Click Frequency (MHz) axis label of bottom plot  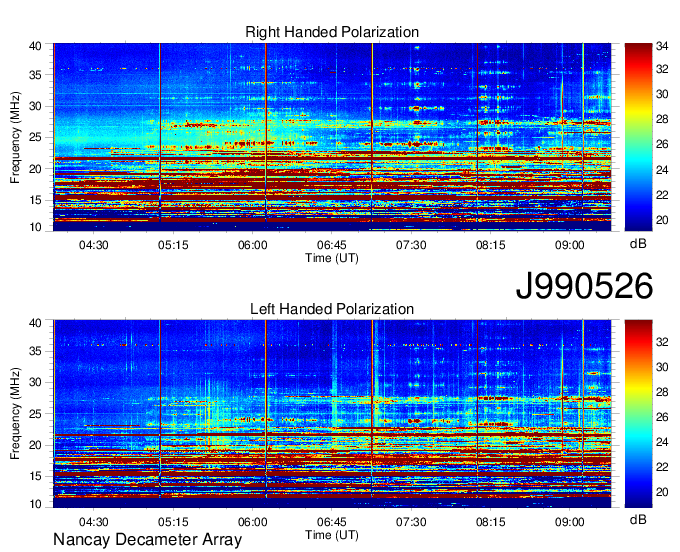15,414
